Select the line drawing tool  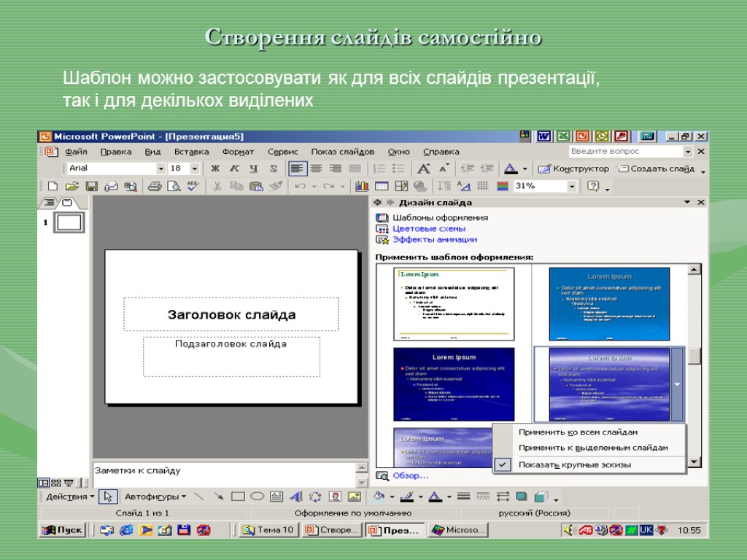tap(199, 497)
